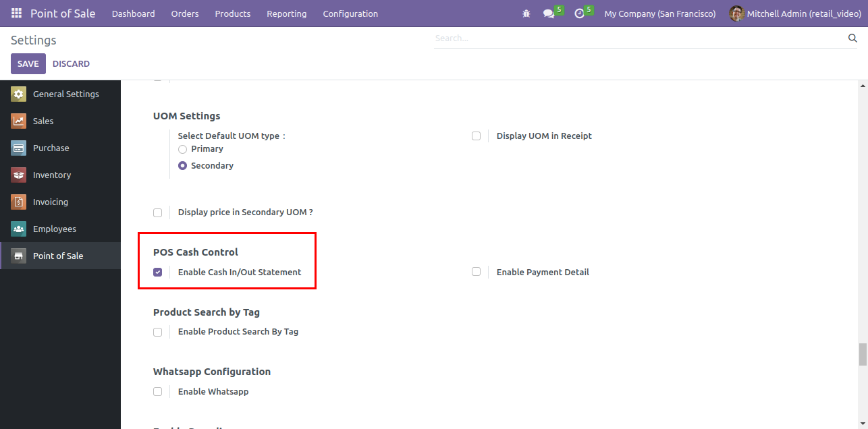Click the POS Cash Control heading
Screen dimensions: 868x429
point(196,252)
